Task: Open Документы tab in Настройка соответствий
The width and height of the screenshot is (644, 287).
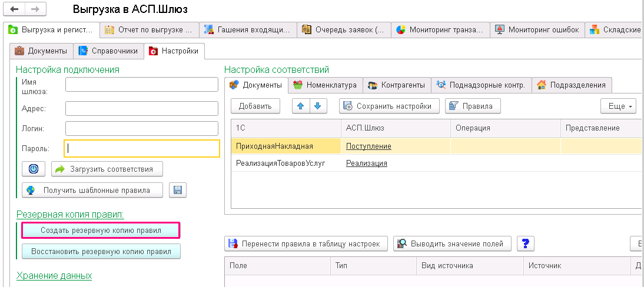Action: [x=256, y=85]
